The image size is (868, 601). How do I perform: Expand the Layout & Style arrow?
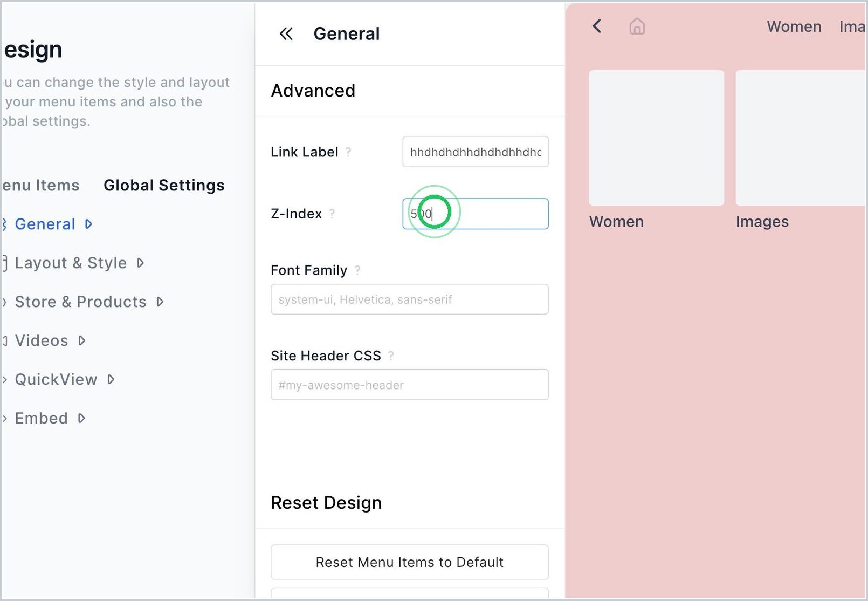pyautogui.click(x=141, y=263)
